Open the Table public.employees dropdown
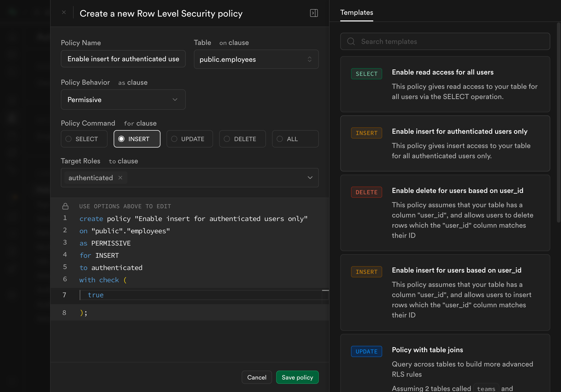561x392 pixels. coord(256,59)
